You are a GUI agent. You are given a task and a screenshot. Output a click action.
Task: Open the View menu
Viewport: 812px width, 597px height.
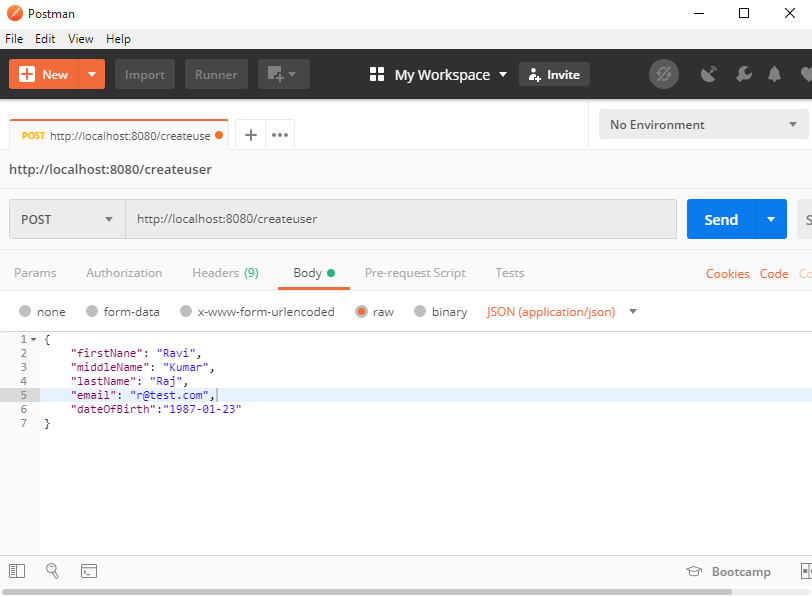point(80,39)
